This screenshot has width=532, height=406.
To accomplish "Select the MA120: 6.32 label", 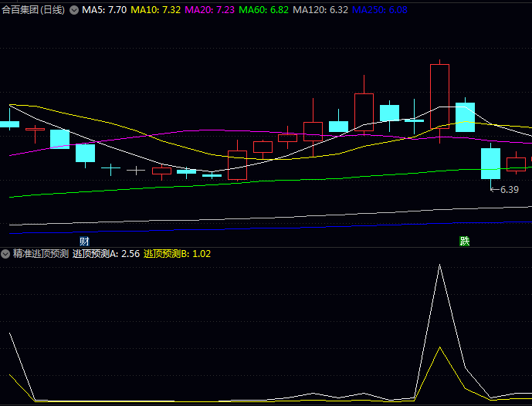I will click(x=320, y=10).
